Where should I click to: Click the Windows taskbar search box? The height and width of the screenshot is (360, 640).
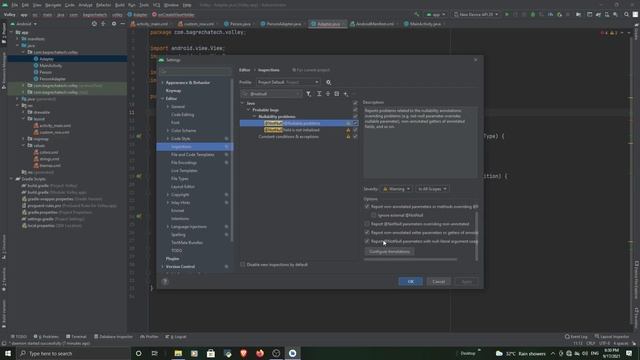click(x=73, y=353)
